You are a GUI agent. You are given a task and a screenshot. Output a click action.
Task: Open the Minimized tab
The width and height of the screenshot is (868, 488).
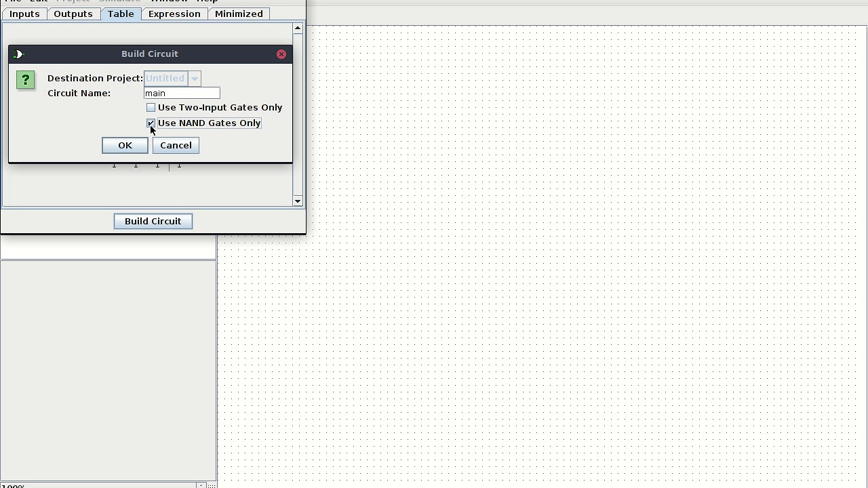(x=239, y=14)
